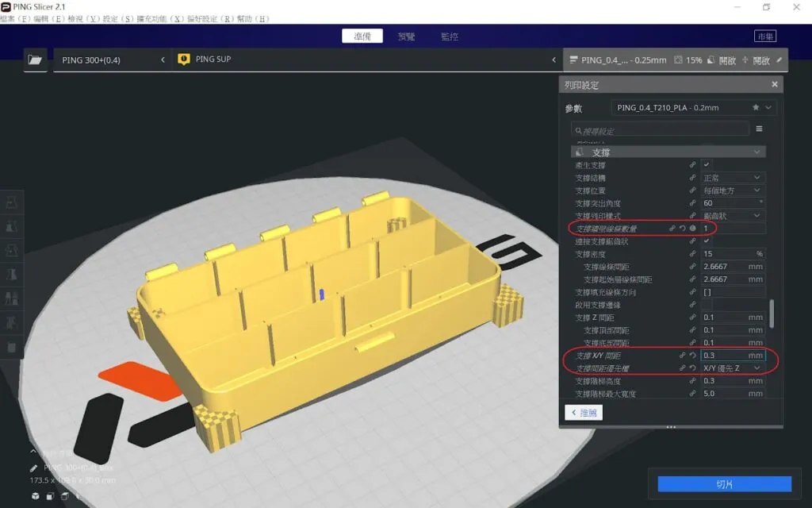The height and width of the screenshot is (508, 812).
Task: Click the 切片 slice button
Action: [725, 484]
